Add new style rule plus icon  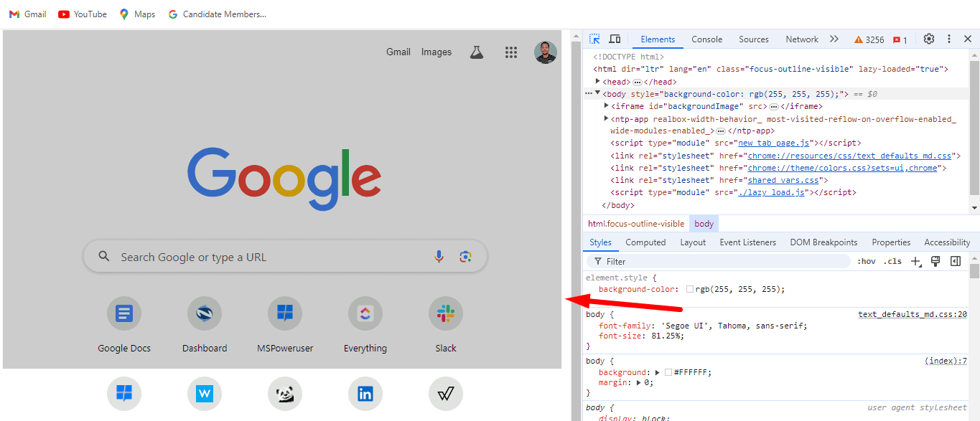pos(916,262)
